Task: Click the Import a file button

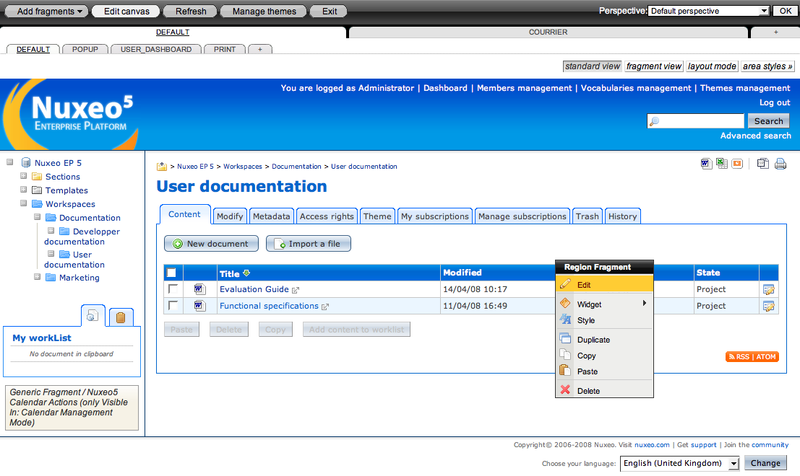Action: 308,244
